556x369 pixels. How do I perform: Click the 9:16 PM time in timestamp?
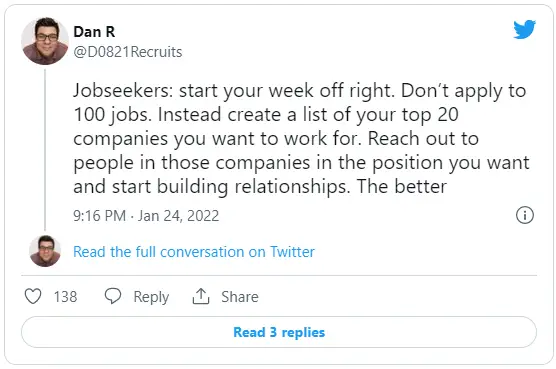99,216
